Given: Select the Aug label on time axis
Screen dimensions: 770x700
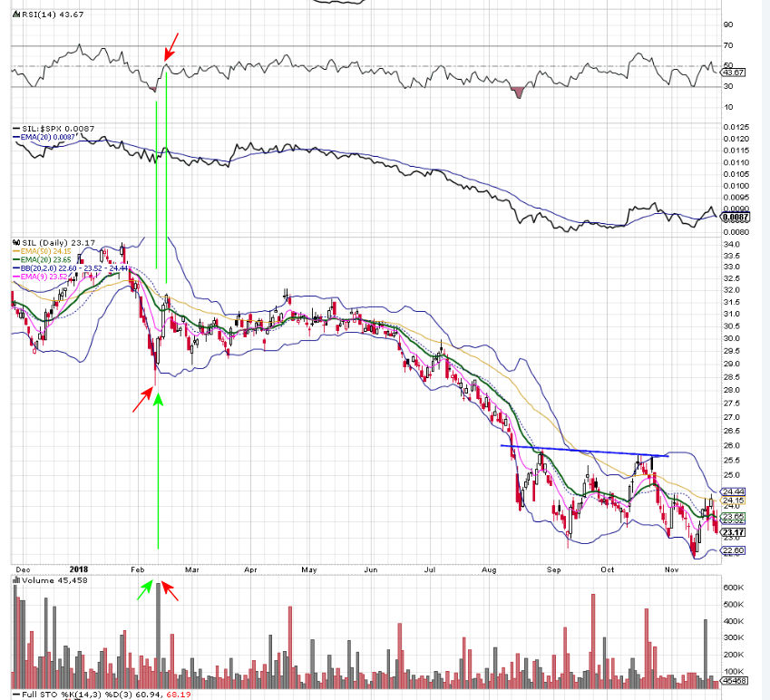Looking at the screenshot, I should pos(489,569).
